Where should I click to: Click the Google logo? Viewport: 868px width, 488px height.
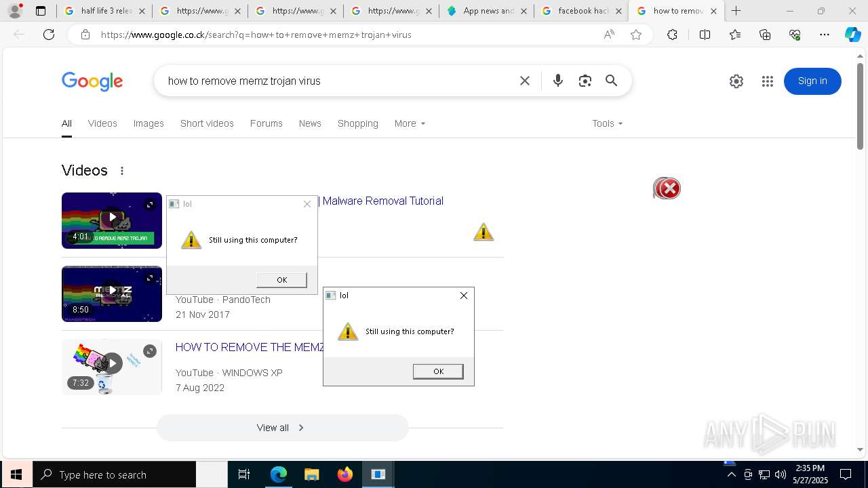92,81
